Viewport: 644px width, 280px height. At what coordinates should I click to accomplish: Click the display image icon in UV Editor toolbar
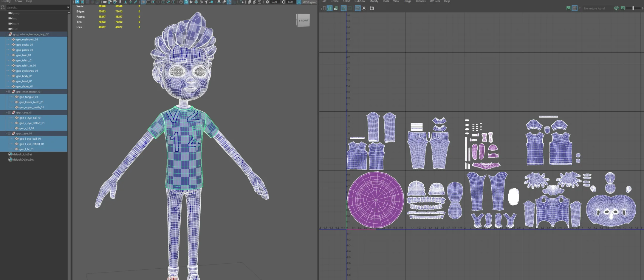568,8
